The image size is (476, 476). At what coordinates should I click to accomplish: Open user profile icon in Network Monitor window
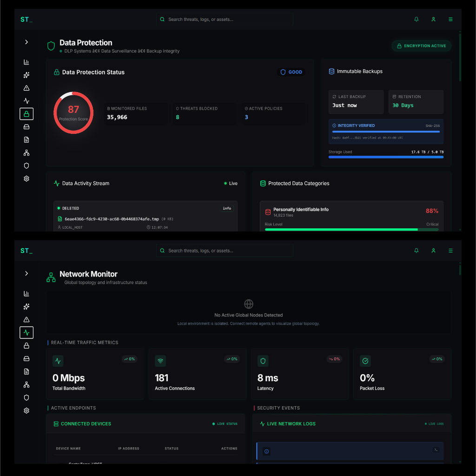click(434, 251)
